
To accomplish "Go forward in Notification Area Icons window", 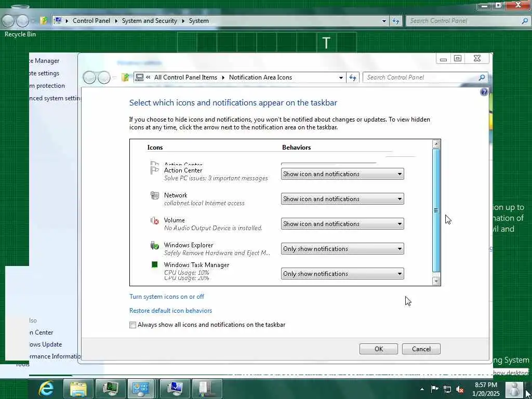I will click(104, 77).
